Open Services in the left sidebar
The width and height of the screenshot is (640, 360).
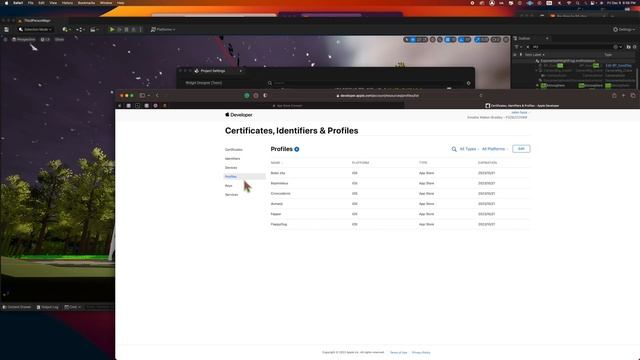tap(231, 195)
